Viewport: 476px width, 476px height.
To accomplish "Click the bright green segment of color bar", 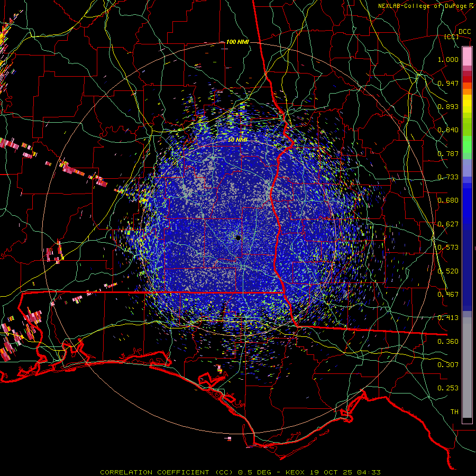I will (x=467, y=144).
